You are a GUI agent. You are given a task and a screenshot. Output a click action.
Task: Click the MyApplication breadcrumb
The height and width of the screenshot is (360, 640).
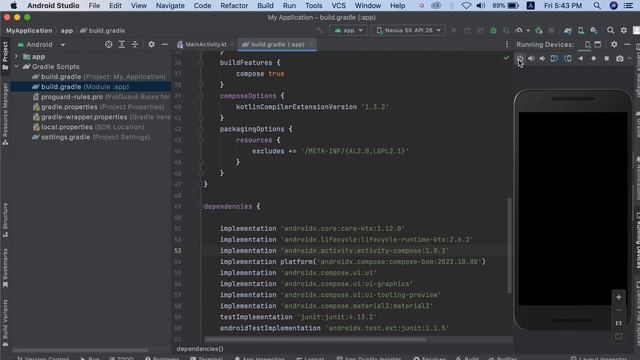coord(29,31)
